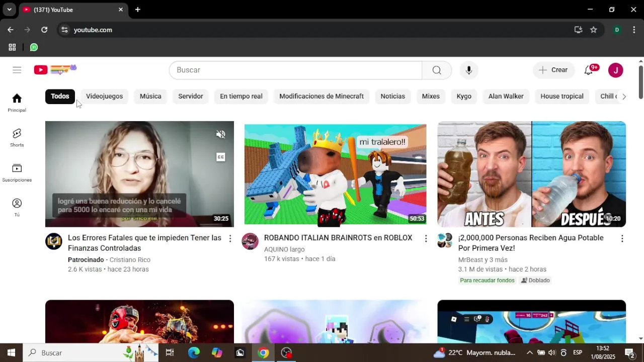The image size is (644, 362).
Task: Go back in browser history
Action: (x=11, y=30)
